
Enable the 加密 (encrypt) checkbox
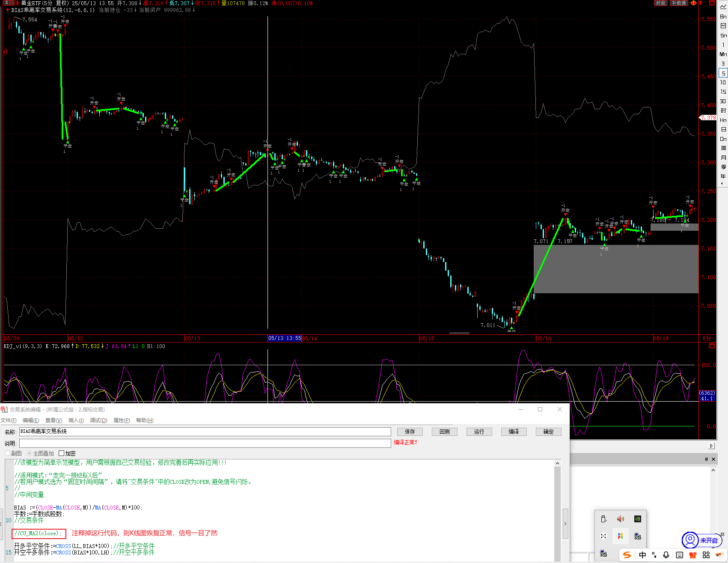(62, 453)
